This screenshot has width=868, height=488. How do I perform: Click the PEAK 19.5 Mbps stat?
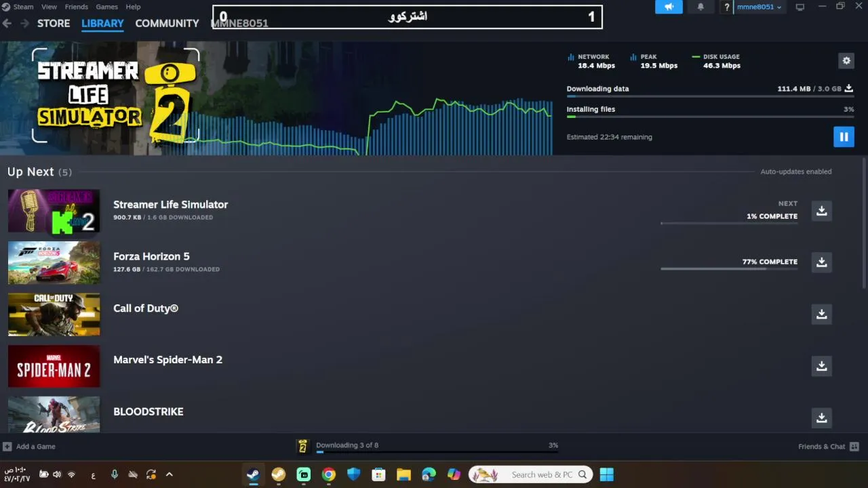(x=654, y=61)
